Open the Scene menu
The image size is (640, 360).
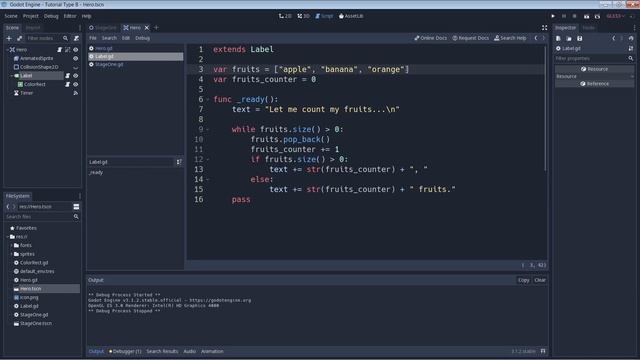point(11,16)
